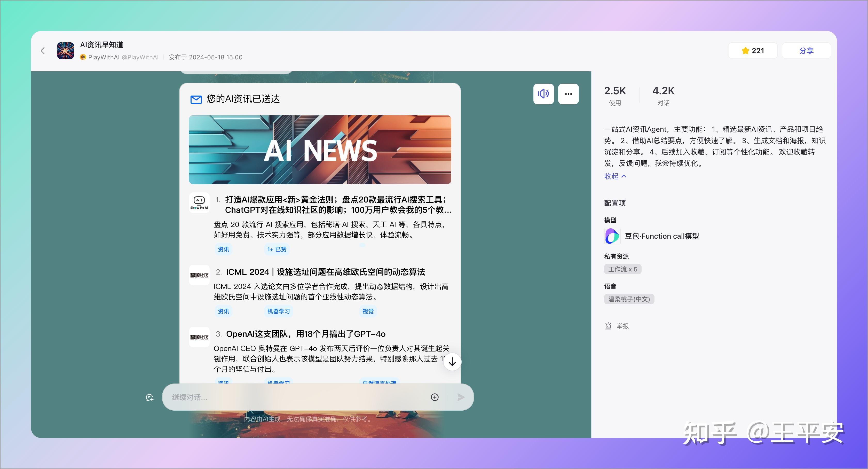The height and width of the screenshot is (469, 868).
Task: Open ICML 2024 设施选址问题 article title
Action: [326, 272]
